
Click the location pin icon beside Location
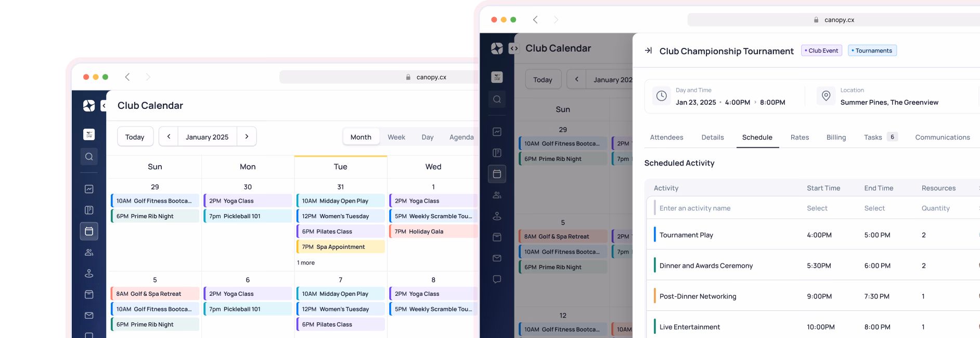point(826,96)
